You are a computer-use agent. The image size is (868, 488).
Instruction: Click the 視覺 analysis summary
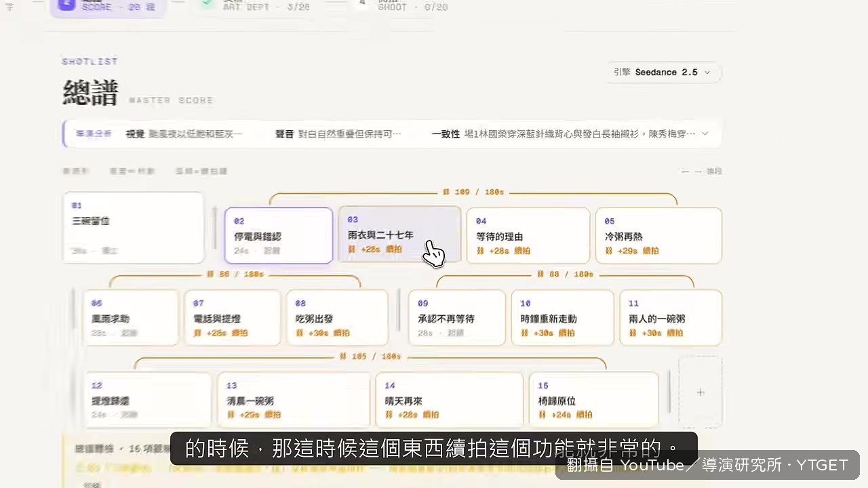(x=184, y=134)
